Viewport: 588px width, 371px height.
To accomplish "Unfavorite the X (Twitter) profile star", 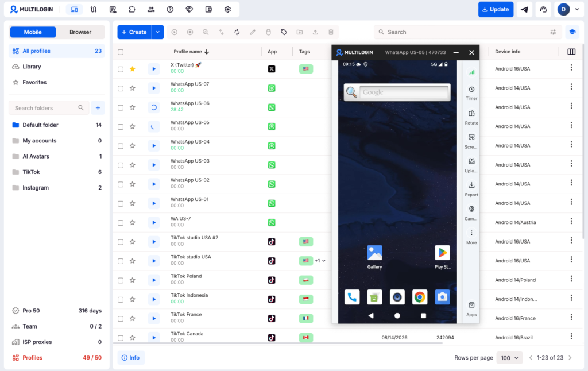I will point(133,69).
